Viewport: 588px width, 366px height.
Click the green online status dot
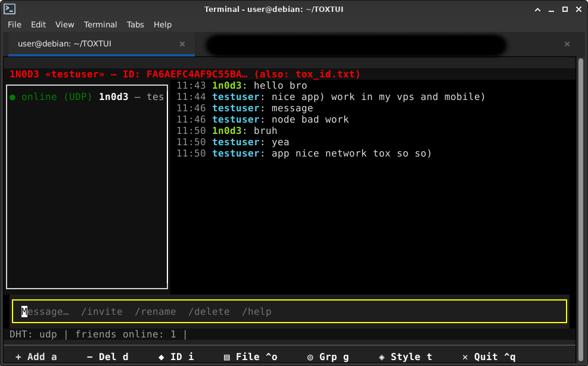(x=13, y=98)
